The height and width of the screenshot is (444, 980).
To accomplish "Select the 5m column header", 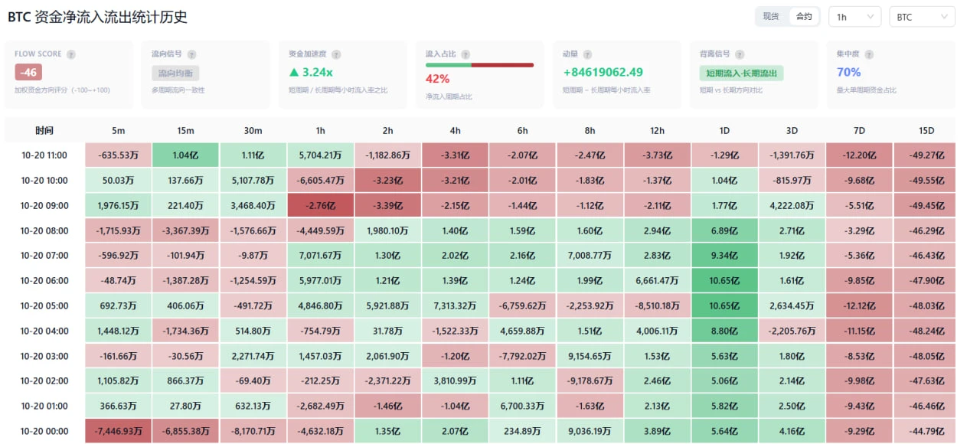I will tap(118, 130).
